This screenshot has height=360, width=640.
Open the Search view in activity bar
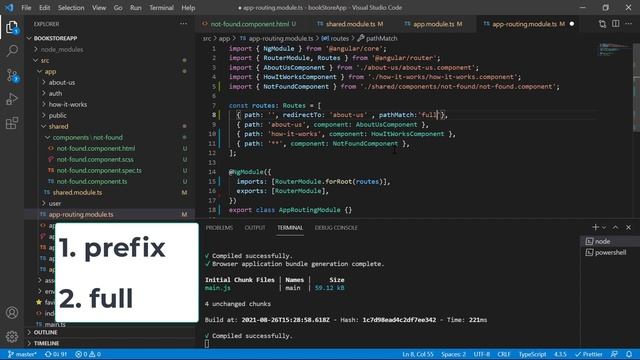point(12,51)
